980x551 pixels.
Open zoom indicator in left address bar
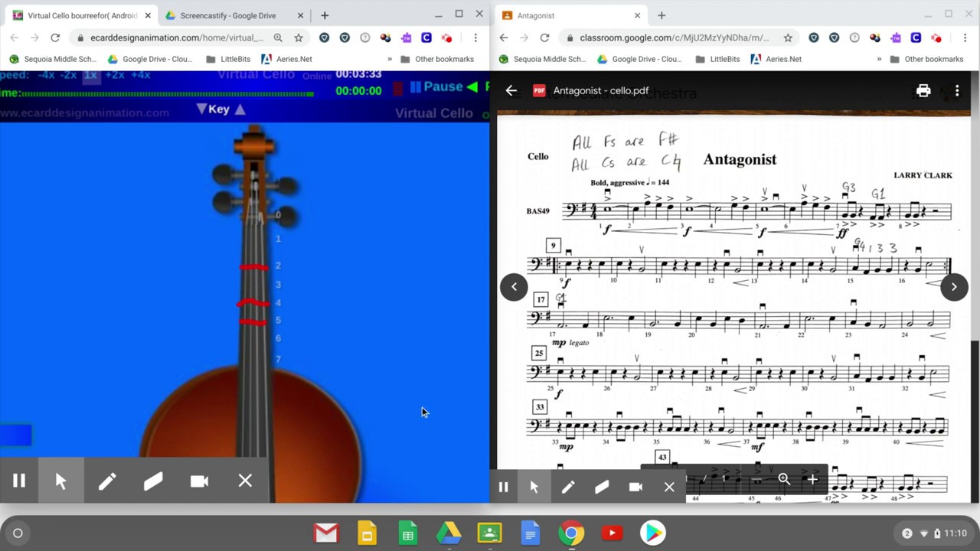pyautogui.click(x=278, y=37)
